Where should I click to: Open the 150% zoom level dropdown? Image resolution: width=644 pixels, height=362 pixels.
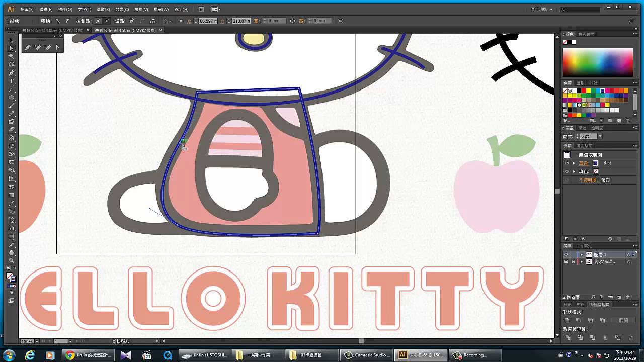coord(37,341)
